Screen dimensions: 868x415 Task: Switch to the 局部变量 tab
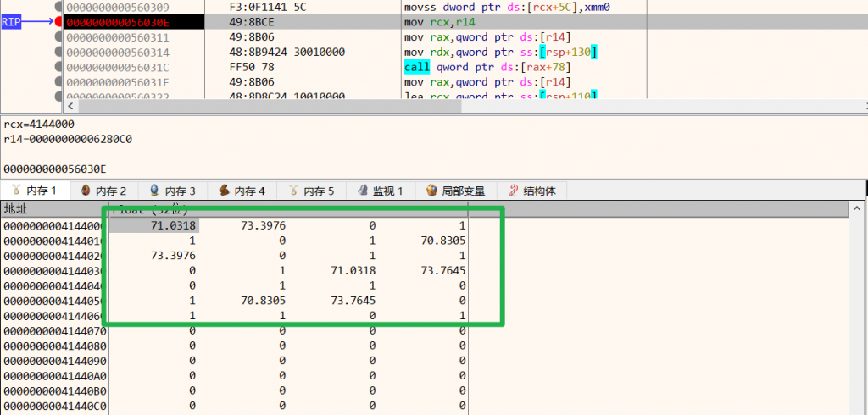point(455,191)
